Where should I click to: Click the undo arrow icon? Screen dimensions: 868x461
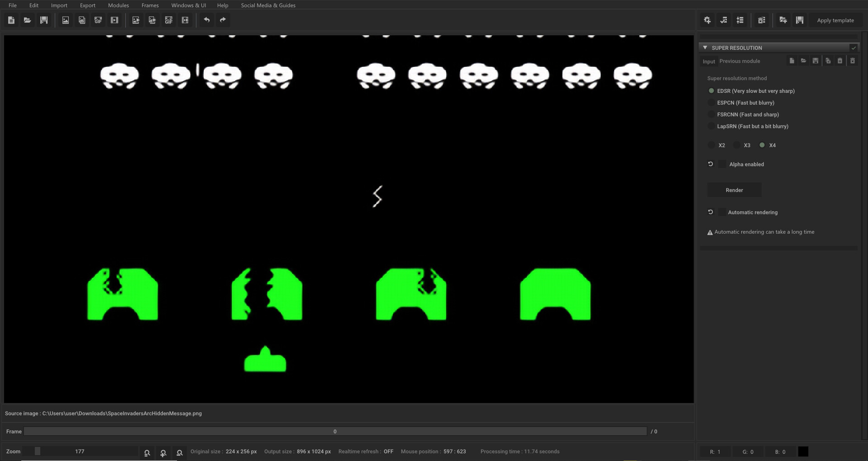(x=207, y=20)
